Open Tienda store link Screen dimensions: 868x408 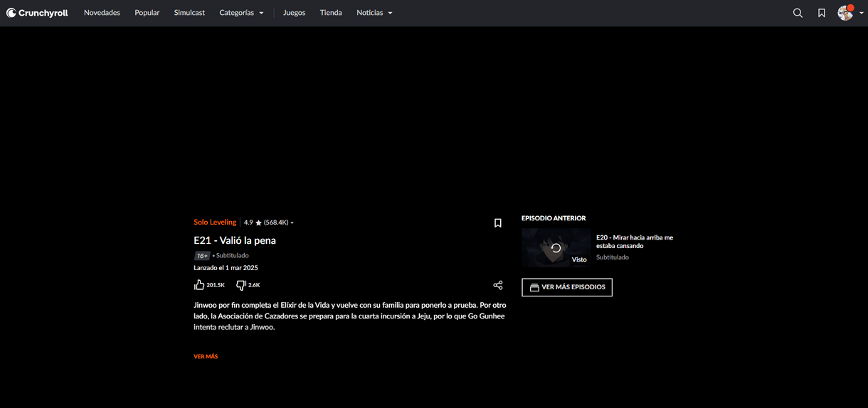pos(331,13)
